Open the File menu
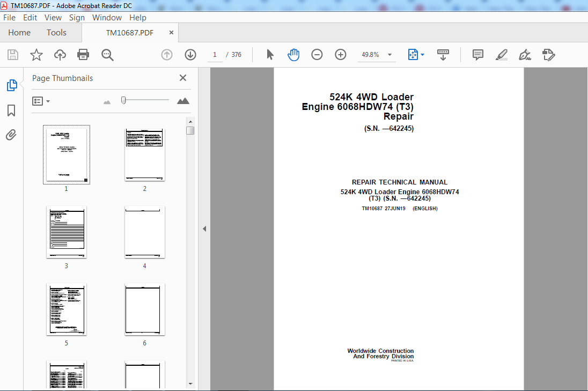 [9, 18]
